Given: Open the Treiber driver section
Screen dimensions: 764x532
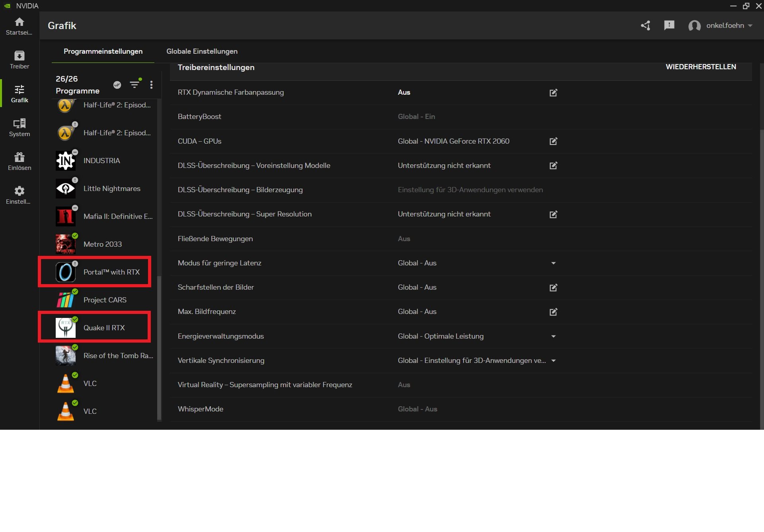Looking at the screenshot, I should point(19,60).
